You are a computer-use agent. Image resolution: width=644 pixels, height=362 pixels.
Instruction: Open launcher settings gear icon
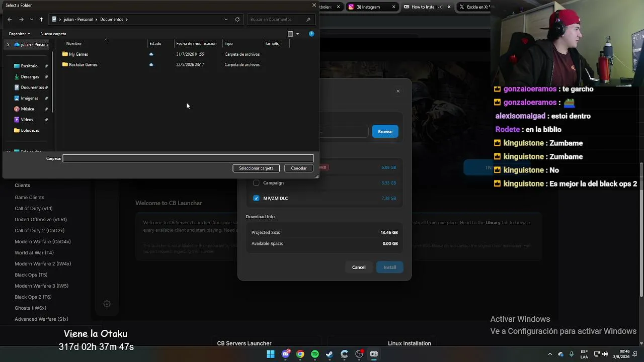coord(107,304)
